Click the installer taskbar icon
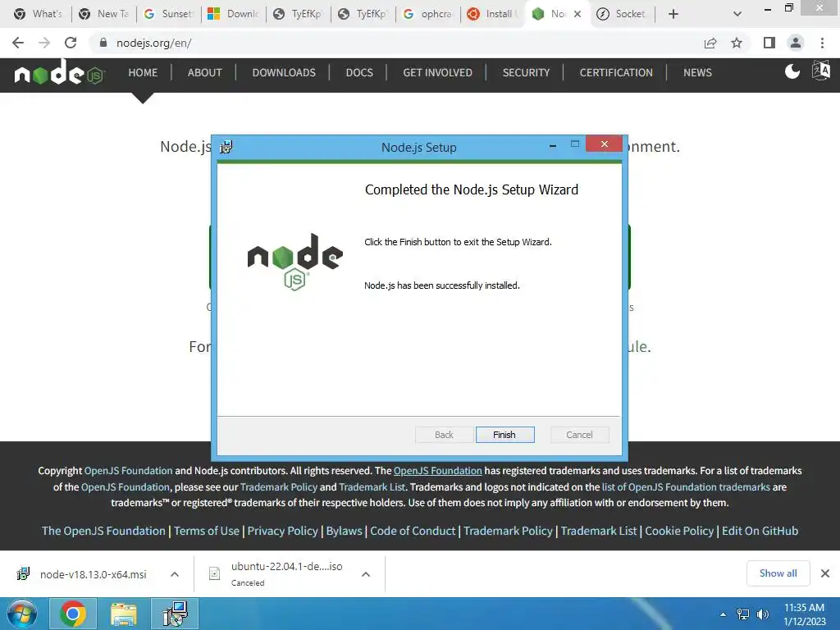840x630 pixels. pyautogui.click(x=175, y=614)
